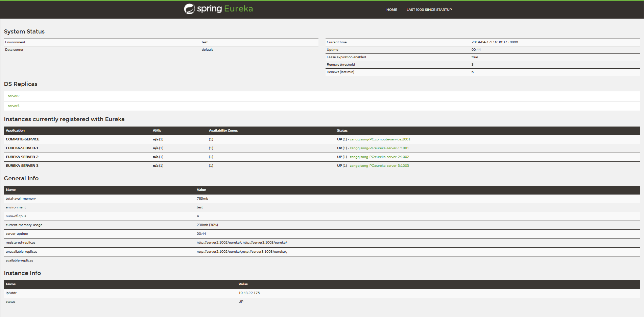Open zangqisong-PC:eureka-server-1:1001 instance link
Screen dimensions: 644x317
379,148
